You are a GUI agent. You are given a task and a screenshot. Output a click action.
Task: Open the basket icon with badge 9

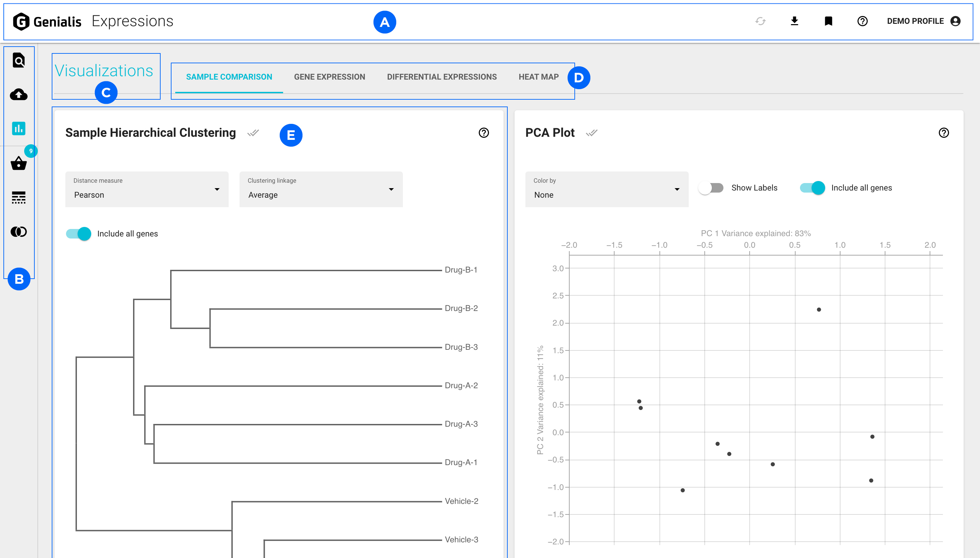[x=19, y=163]
